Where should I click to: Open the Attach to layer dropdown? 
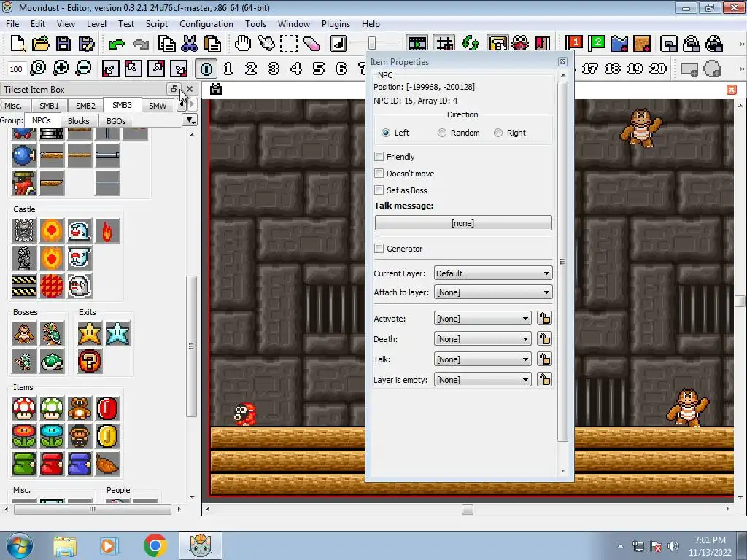click(x=493, y=292)
